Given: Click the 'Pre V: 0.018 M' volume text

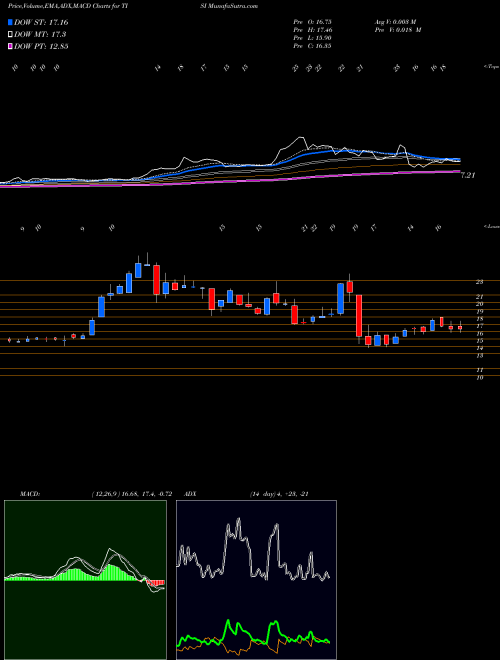Looking at the screenshot, I should click(x=398, y=30).
